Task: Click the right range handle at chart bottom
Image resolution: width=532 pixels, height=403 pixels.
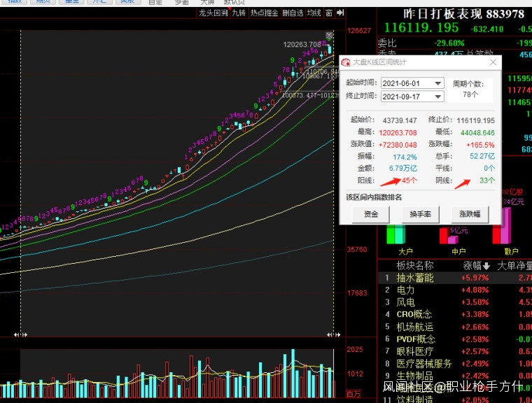Action: click(333, 335)
